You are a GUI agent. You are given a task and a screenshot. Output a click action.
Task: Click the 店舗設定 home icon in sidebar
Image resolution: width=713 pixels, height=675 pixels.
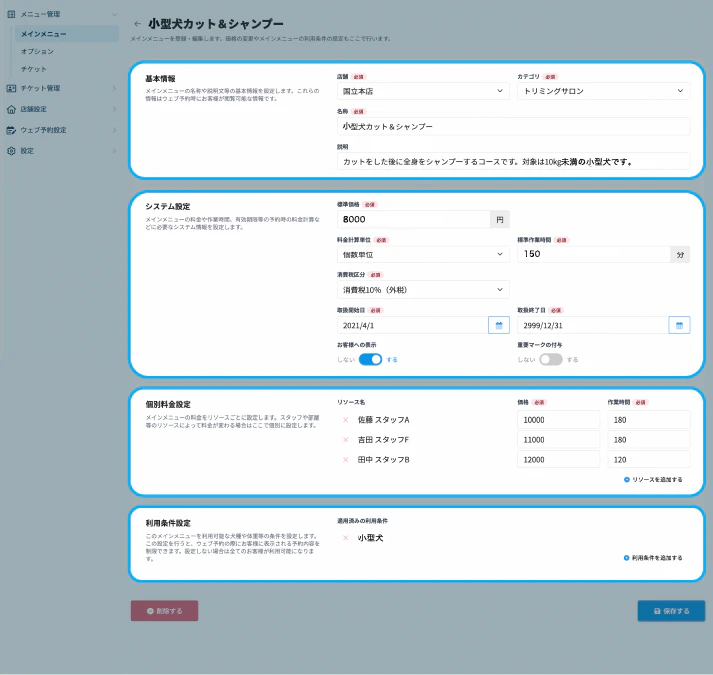pyautogui.click(x=11, y=109)
